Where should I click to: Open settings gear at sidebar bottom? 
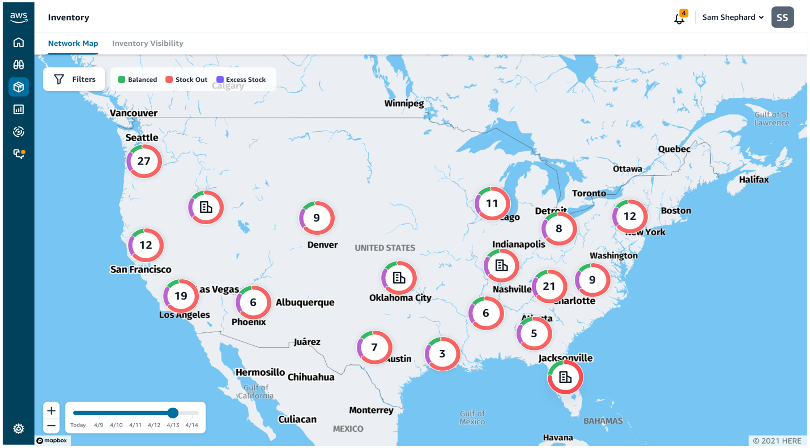click(19, 428)
